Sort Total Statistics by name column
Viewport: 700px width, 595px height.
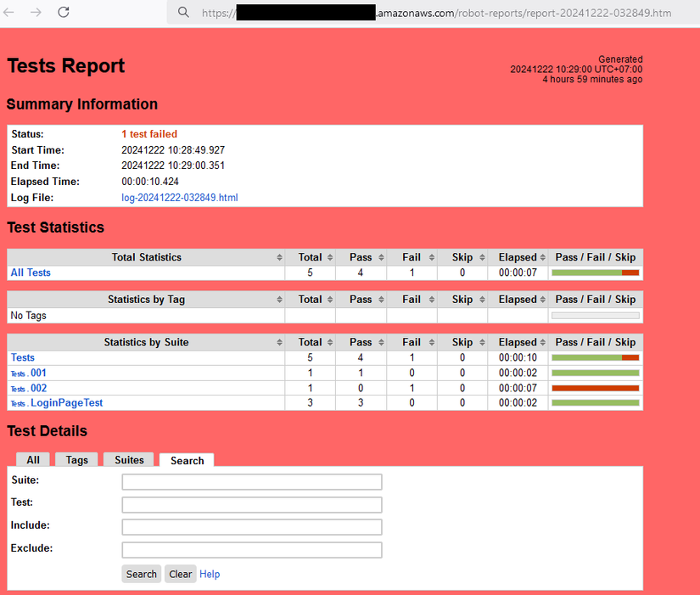click(x=146, y=257)
